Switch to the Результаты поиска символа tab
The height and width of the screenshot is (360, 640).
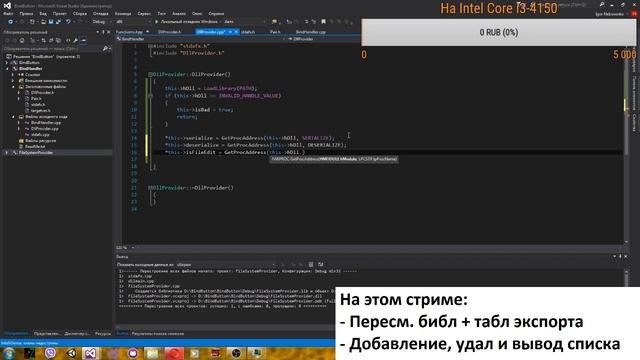[x=158, y=334]
